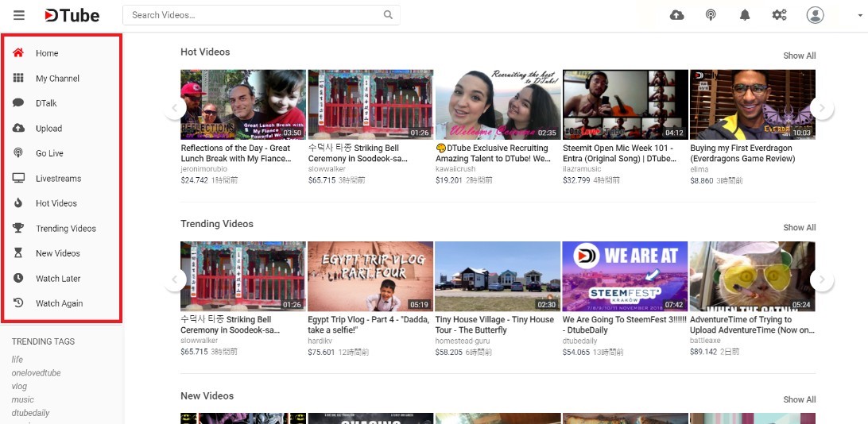Show All for Trending Videos
This screenshot has width=868, height=424.
tap(799, 227)
